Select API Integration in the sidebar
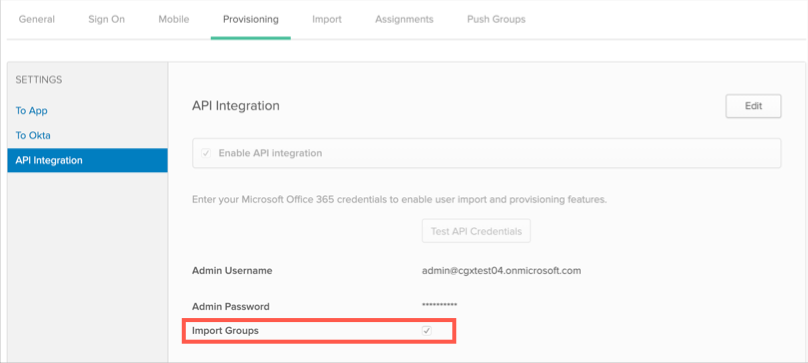 (x=88, y=160)
